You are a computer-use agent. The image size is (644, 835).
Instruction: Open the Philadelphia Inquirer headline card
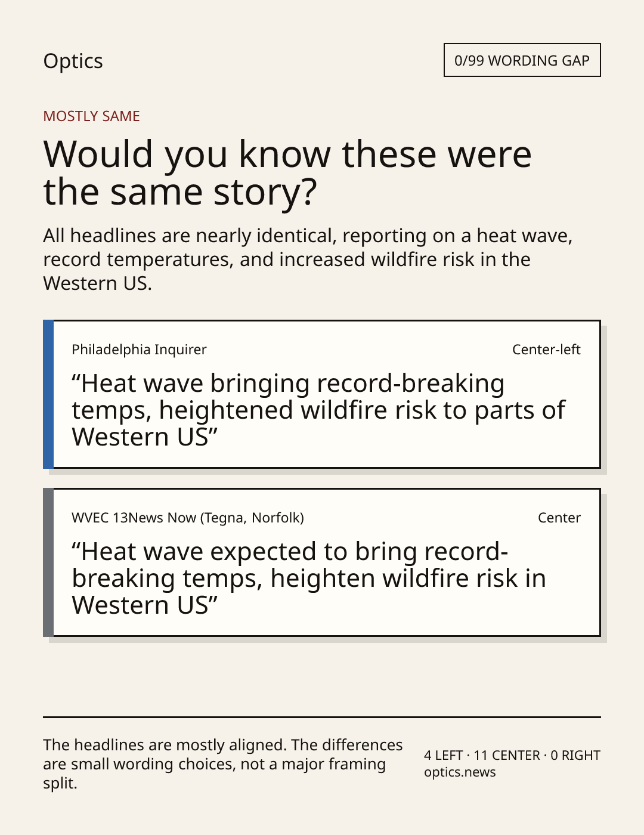[321, 394]
